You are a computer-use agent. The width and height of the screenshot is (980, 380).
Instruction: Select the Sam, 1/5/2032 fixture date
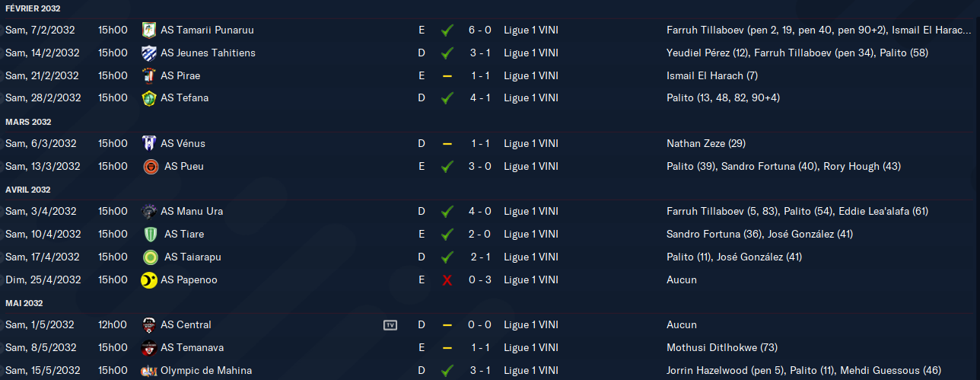(40, 324)
